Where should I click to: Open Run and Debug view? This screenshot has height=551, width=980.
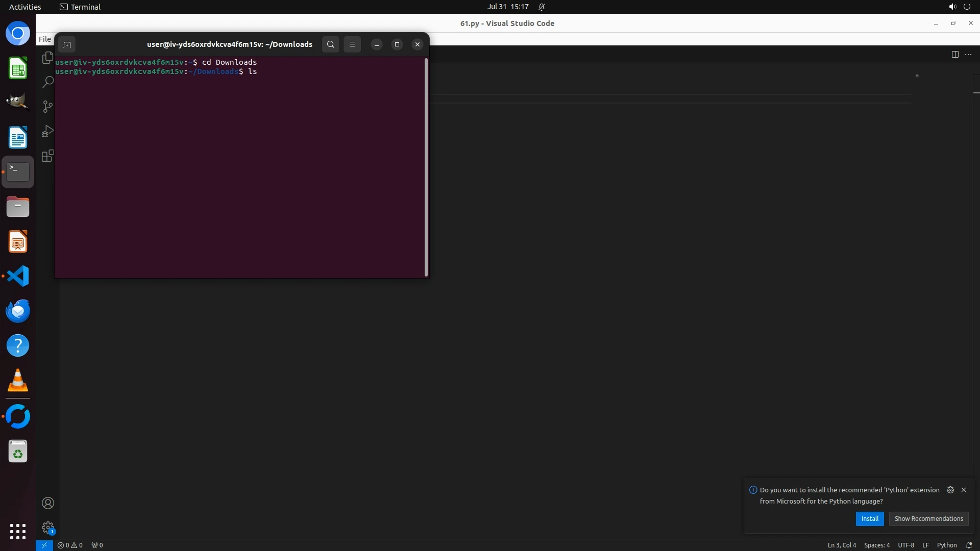47,132
